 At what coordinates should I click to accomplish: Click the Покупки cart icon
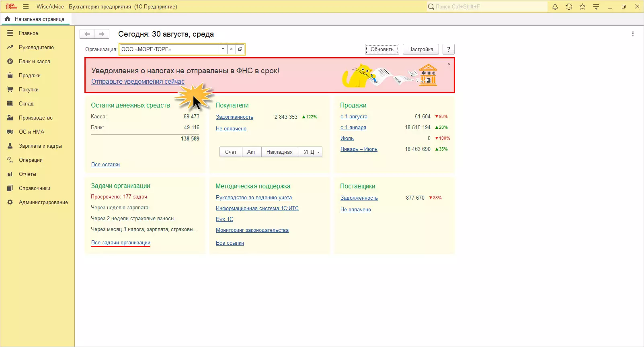click(x=10, y=89)
